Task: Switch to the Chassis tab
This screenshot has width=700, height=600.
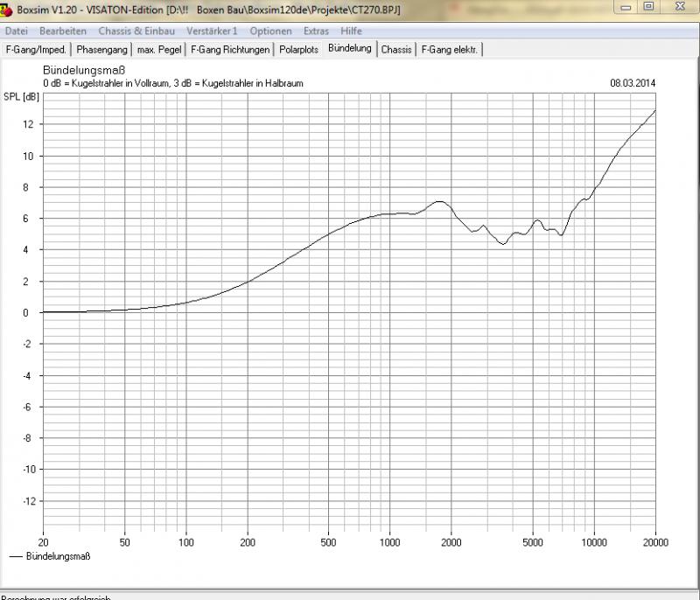Action: tap(396, 50)
